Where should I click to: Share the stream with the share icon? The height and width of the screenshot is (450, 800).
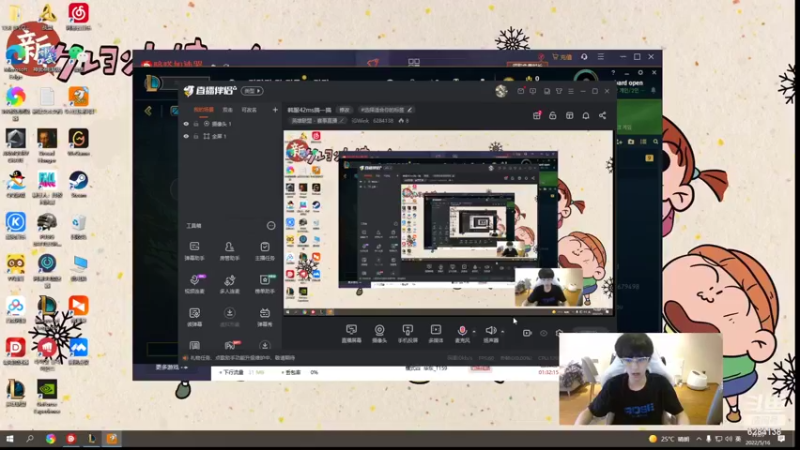point(603,116)
